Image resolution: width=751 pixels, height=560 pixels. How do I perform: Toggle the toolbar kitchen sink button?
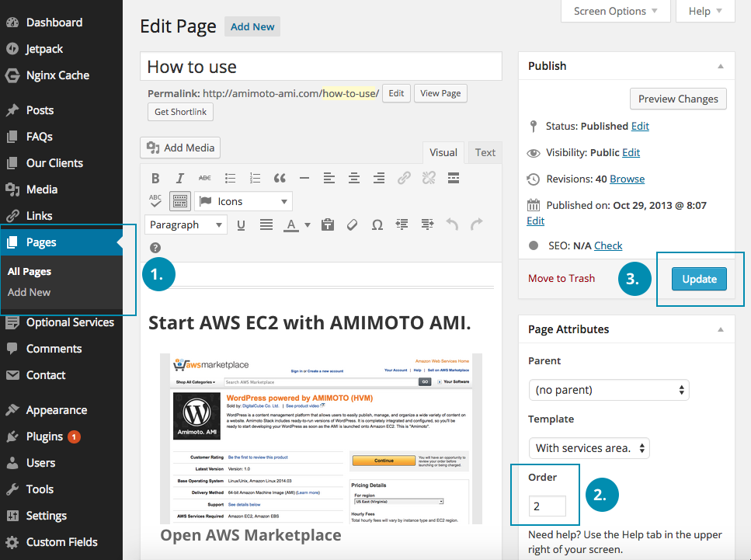coord(180,201)
